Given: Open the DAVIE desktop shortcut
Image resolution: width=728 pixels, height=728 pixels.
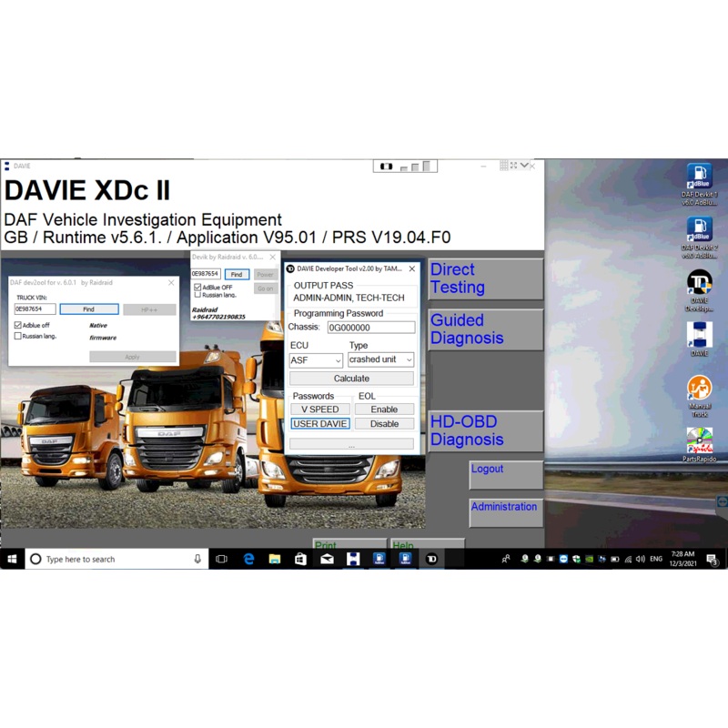Looking at the screenshot, I should click(699, 339).
